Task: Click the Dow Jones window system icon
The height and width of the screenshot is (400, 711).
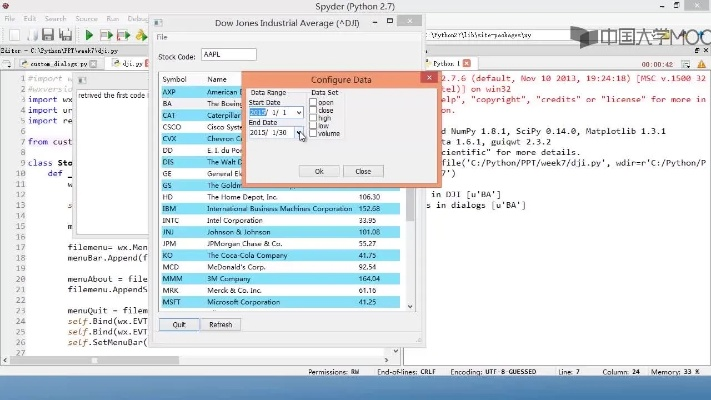Action: (x=158, y=23)
